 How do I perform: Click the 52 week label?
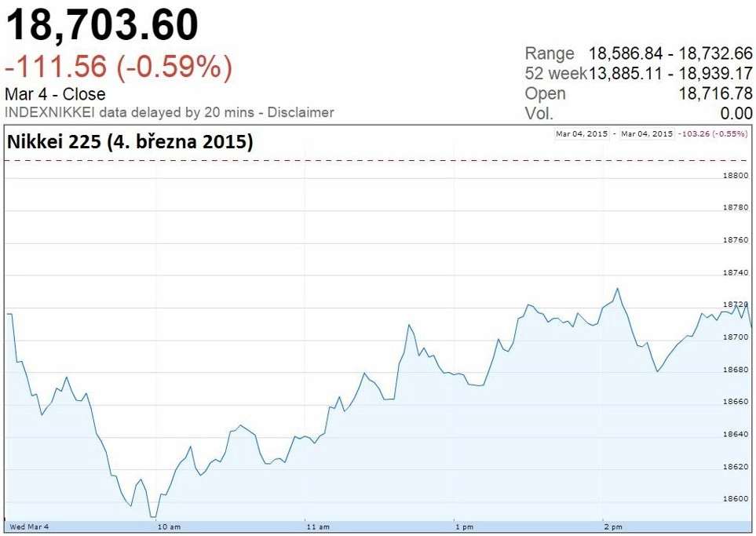point(556,73)
